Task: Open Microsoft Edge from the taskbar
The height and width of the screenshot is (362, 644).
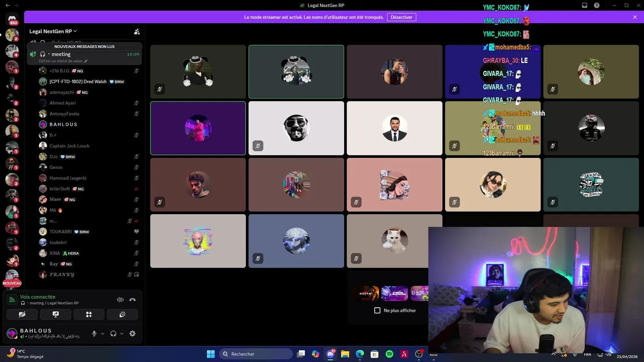Action: pyautogui.click(x=360, y=354)
